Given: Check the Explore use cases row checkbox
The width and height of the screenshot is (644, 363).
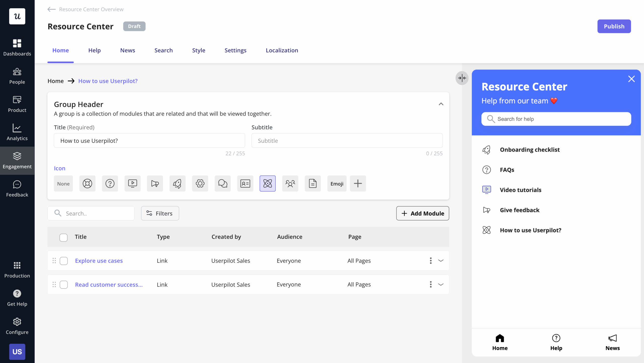Looking at the screenshot, I should pos(64,261).
